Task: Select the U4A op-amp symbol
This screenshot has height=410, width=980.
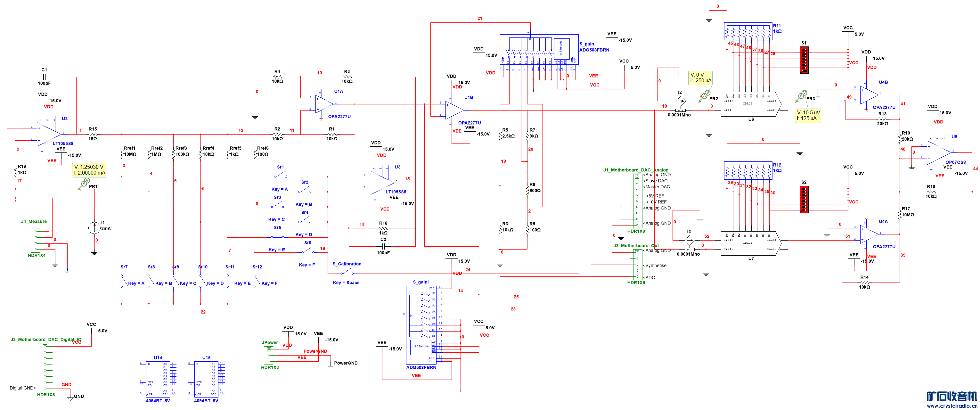Action: point(869,234)
